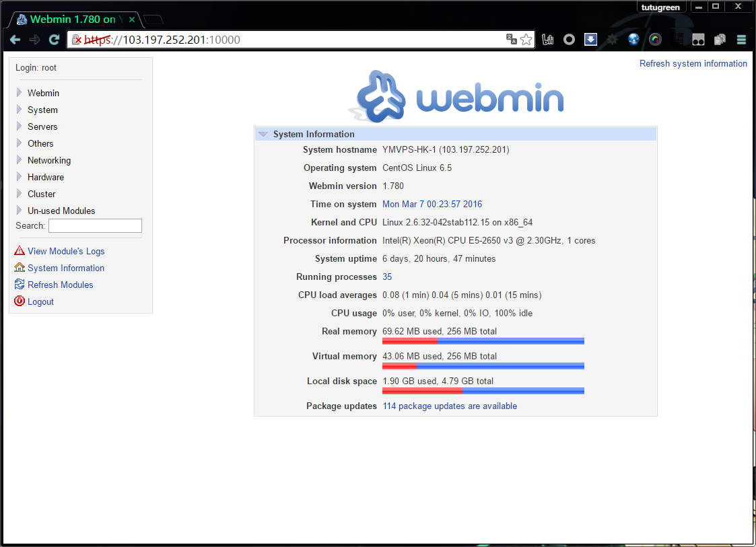Click the Webmin favicon on the browser tab
The width and height of the screenshot is (756, 547).
pos(22,20)
